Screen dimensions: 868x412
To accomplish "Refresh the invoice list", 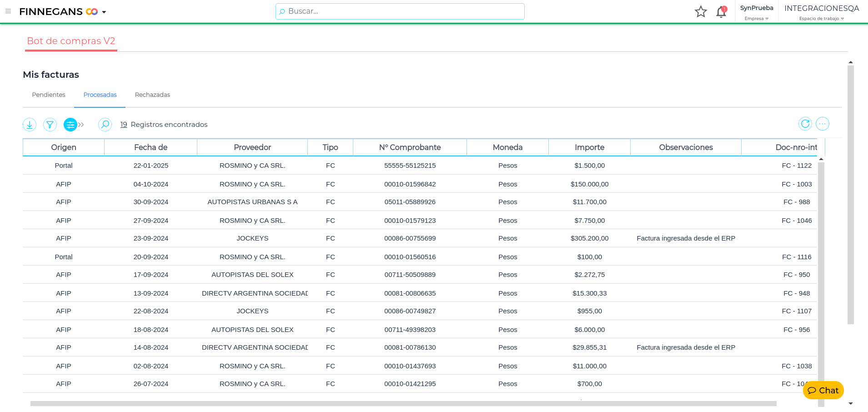I will (x=805, y=124).
